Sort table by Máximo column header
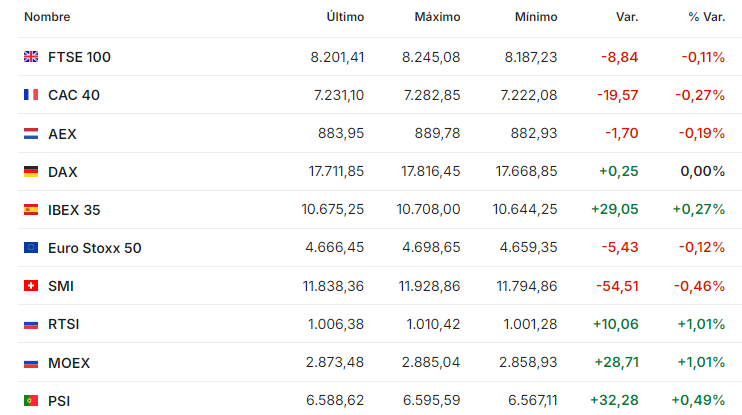The height and width of the screenshot is (415, 742). [437, 17]
